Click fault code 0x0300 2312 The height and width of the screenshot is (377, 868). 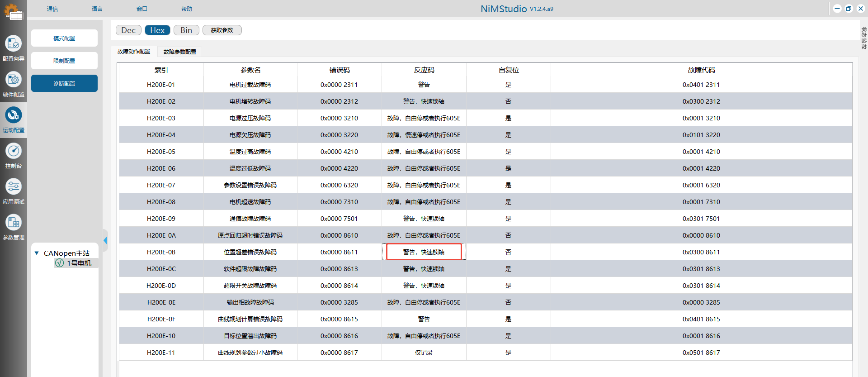[702, 101]
